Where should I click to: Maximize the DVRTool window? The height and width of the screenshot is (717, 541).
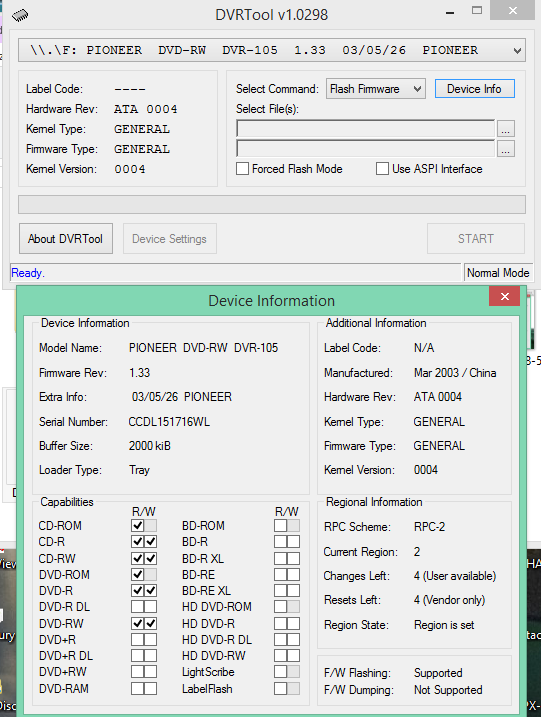pos(477,11)
